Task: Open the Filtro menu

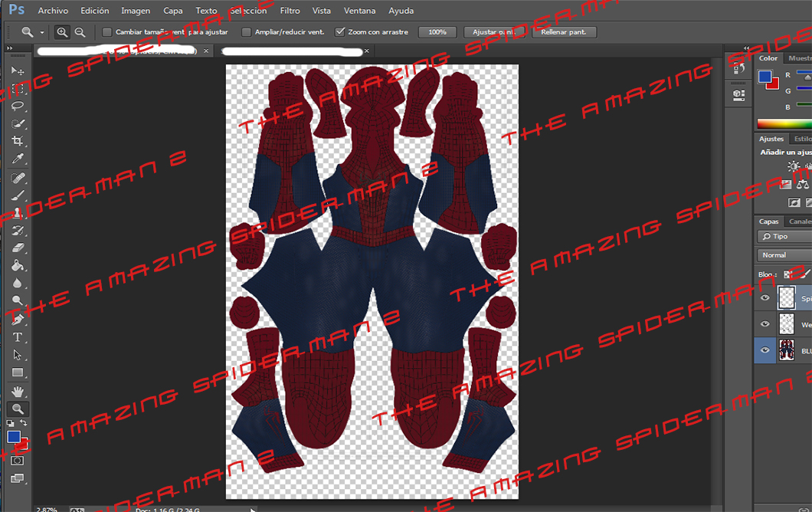Action: click(x=292, y=11)
